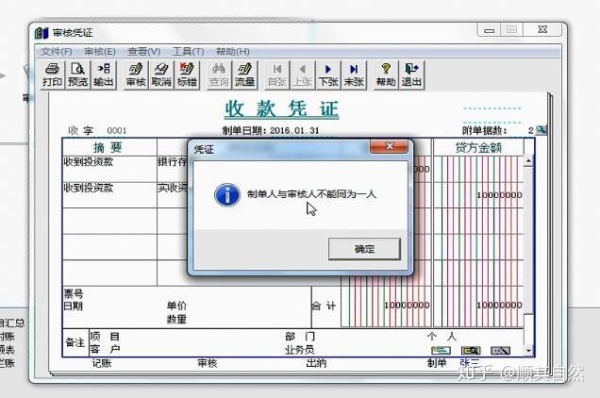600x398 pixels.
Task: Click the 输出 export icon
Action: (103, 75)
